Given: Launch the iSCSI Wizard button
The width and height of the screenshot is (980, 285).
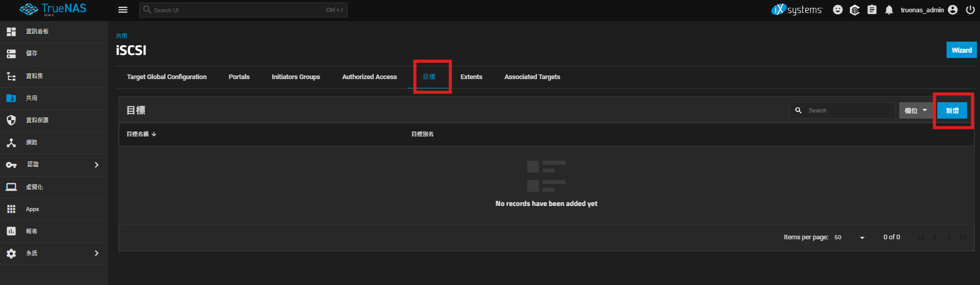Looking at the screenshot, I should pos(961,50).
